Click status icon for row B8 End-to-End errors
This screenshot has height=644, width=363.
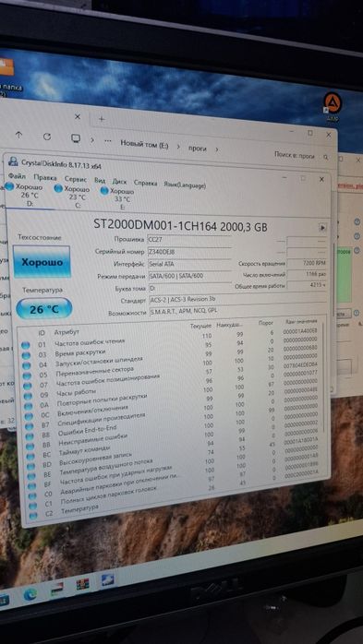30,436
